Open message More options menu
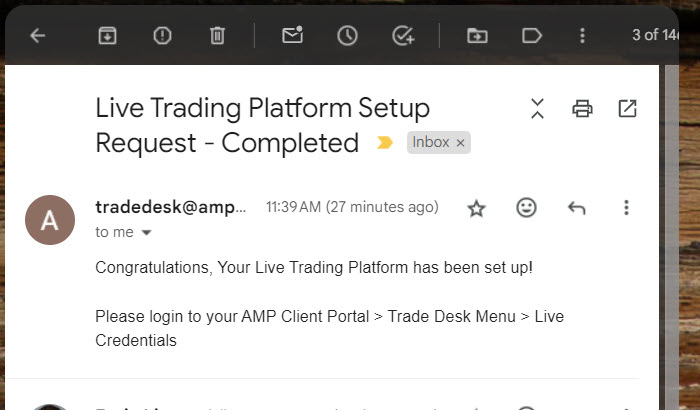Screen dimensions: 700x410 [x=626, y=208]
